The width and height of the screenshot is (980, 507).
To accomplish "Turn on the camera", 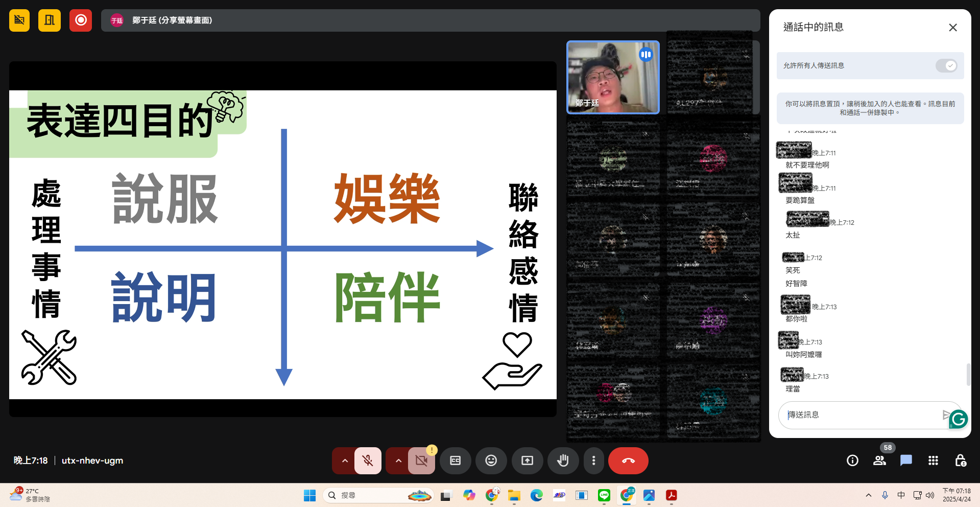I will 421,460.
